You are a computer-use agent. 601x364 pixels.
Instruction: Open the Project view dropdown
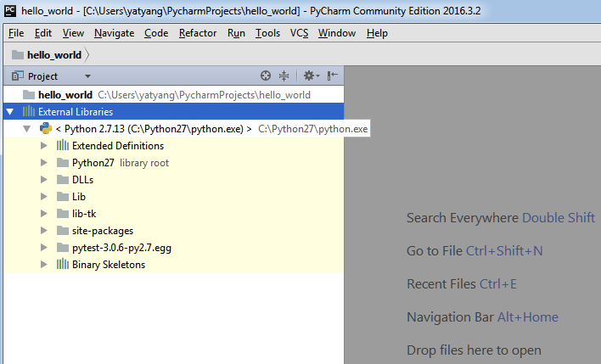[87, 76]
